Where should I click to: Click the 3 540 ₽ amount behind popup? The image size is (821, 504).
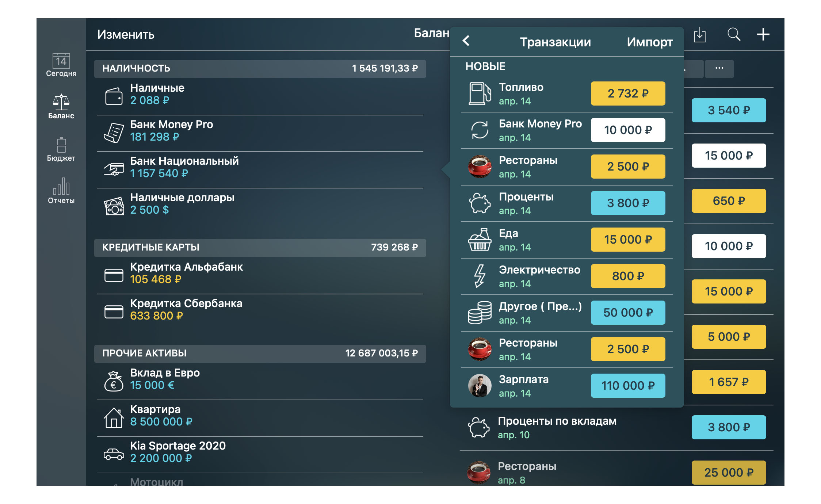tap(729, 110)
